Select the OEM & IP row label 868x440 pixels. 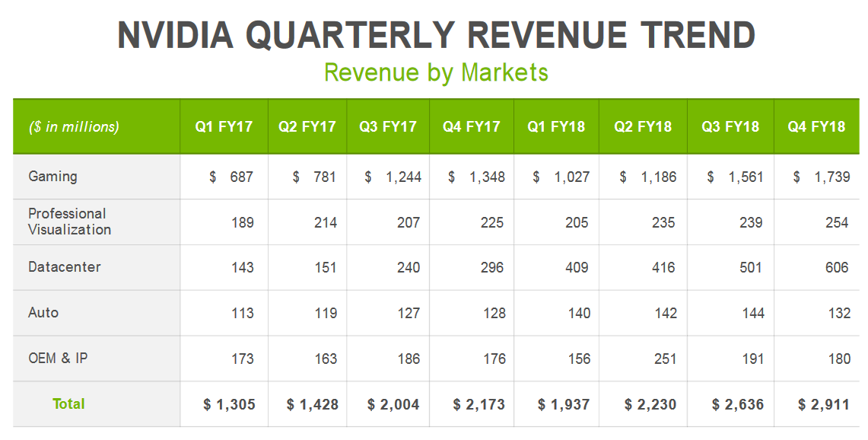pyautogui.click(x=58, y=358)
